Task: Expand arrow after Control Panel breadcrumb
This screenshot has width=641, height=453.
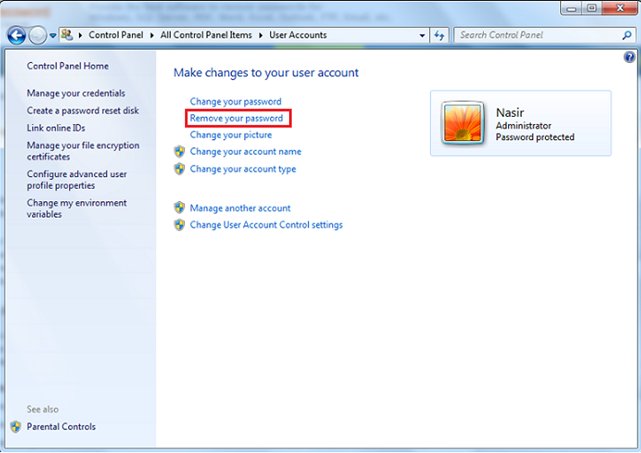Action: click(151, 36)
